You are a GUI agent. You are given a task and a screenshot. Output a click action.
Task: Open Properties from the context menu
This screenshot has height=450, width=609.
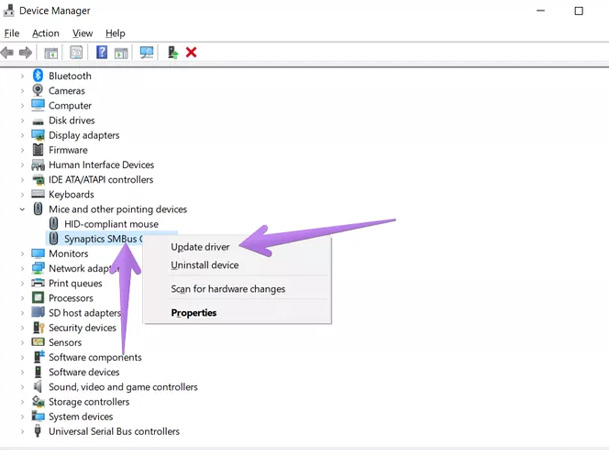click(193, 313)
